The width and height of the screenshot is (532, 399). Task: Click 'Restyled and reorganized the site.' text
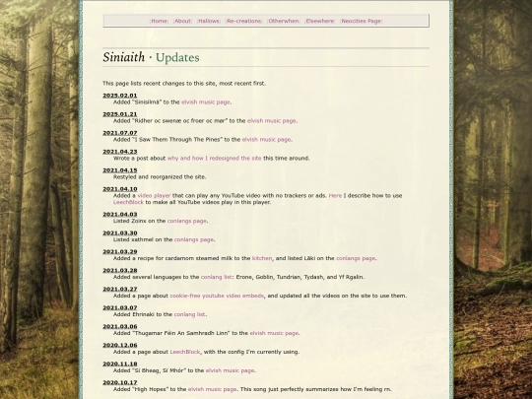160,176
